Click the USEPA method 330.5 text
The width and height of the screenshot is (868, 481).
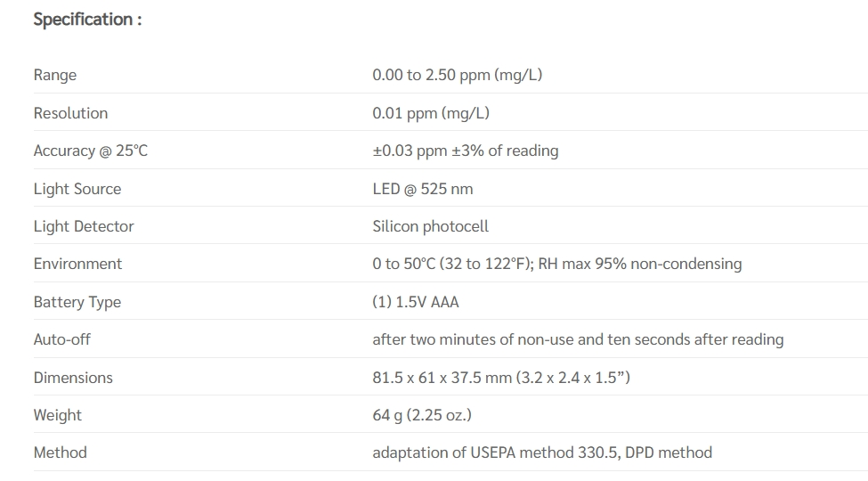click(x=543, y=452)
